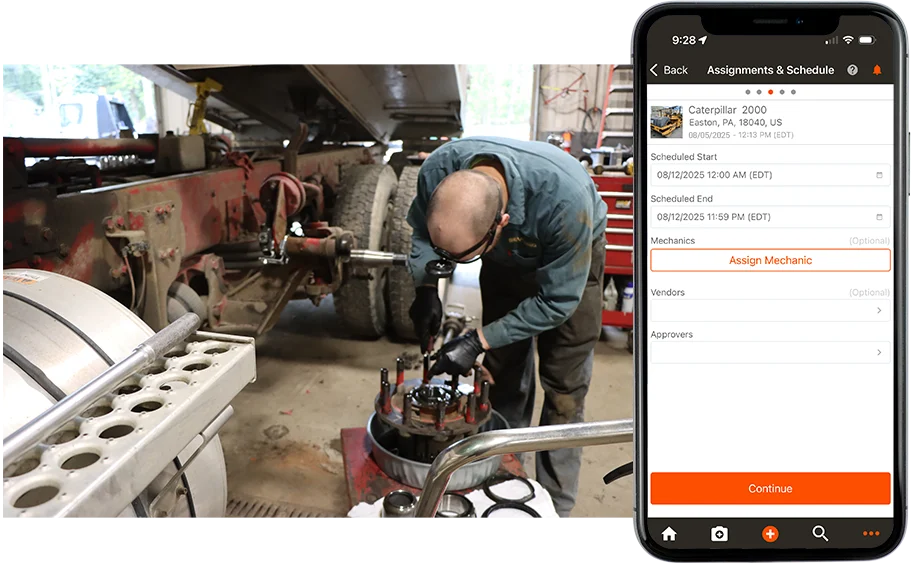The width and height of the screenshot is (911, 563).
Task: Tap the Easton, PA, 18040, US address
Action: 736,123
